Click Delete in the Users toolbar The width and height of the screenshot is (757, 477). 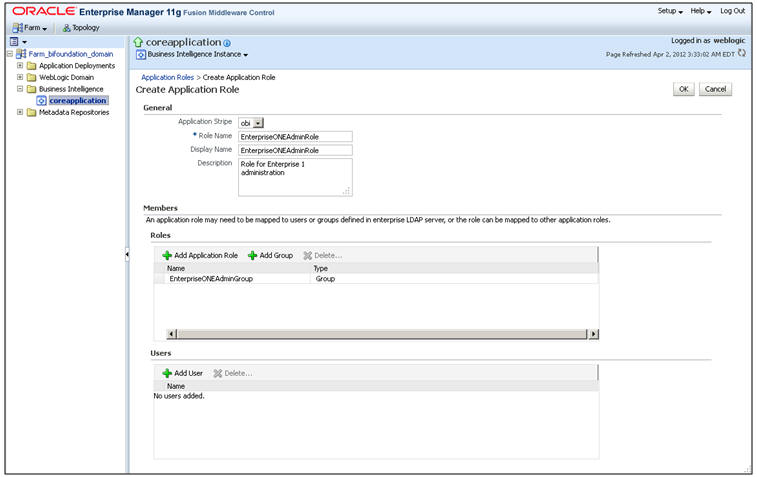click(233, 373)
